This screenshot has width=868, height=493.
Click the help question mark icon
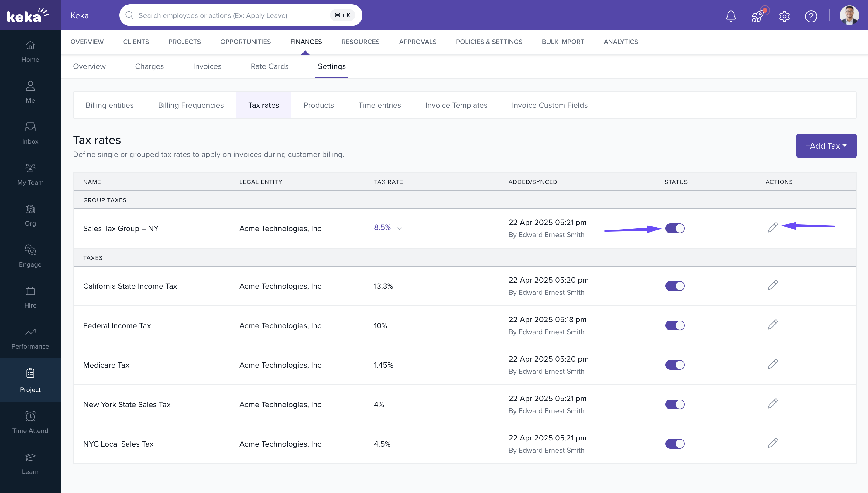coord(811,16)
